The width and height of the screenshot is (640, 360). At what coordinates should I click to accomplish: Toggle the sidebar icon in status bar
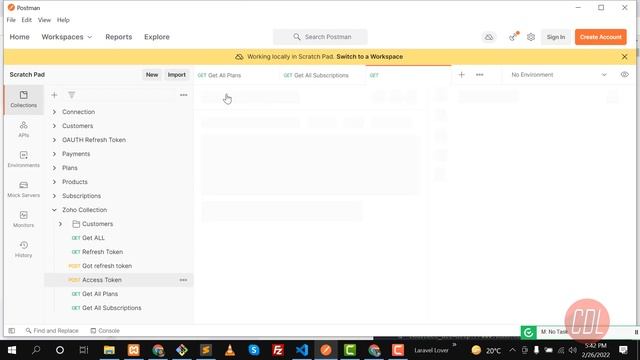pyautogui.click(x=11, y=331)
